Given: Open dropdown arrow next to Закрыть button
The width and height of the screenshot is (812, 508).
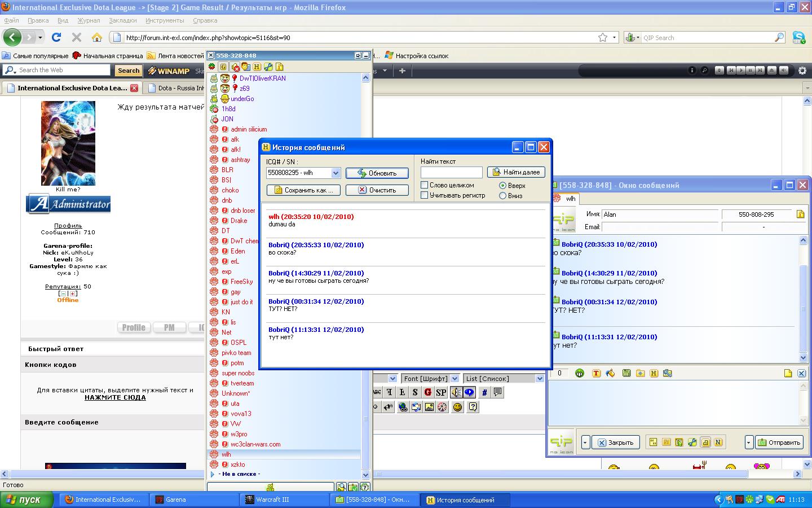Looking at the screenshot, I should pos(585,442).
